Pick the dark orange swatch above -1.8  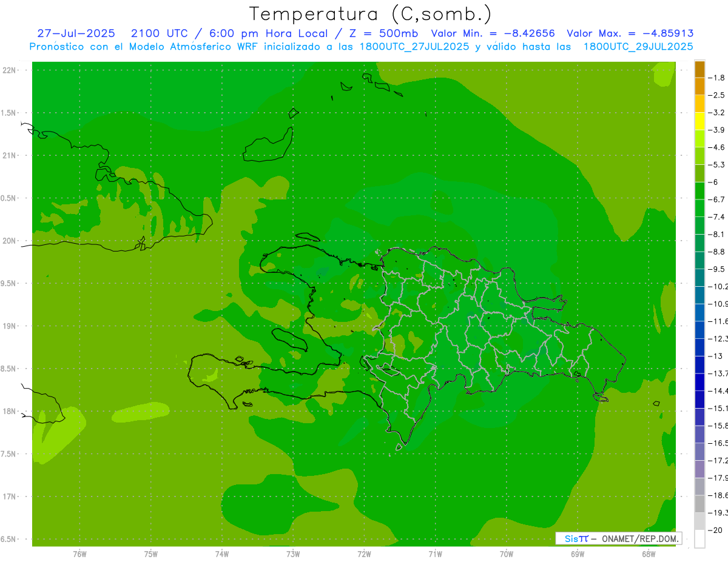(x=699, y=69)
